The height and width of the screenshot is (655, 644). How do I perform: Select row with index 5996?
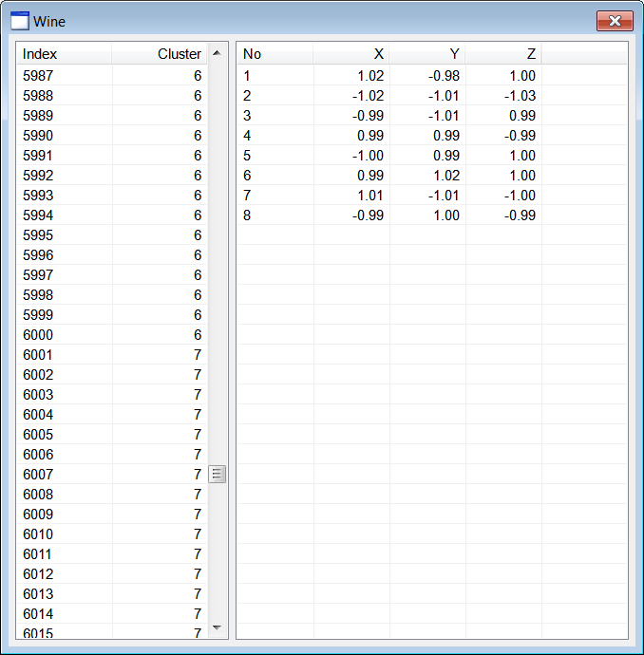click(x=112, y=254)
